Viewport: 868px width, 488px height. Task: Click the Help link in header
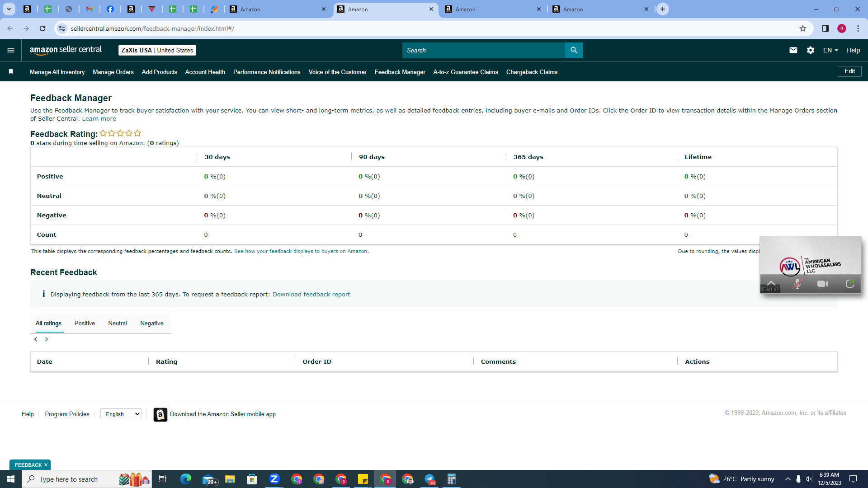853,50
